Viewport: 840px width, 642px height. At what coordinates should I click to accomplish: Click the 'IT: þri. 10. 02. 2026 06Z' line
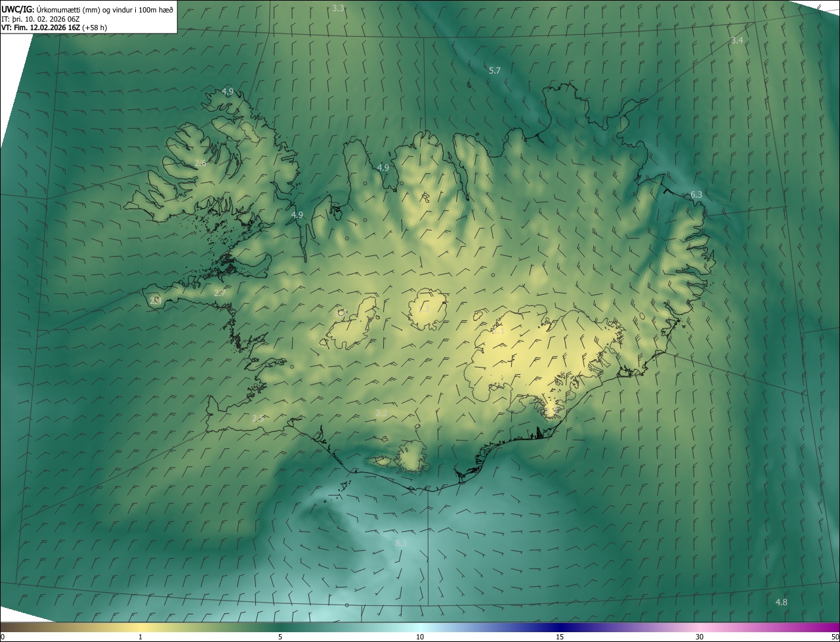[41, 19]
